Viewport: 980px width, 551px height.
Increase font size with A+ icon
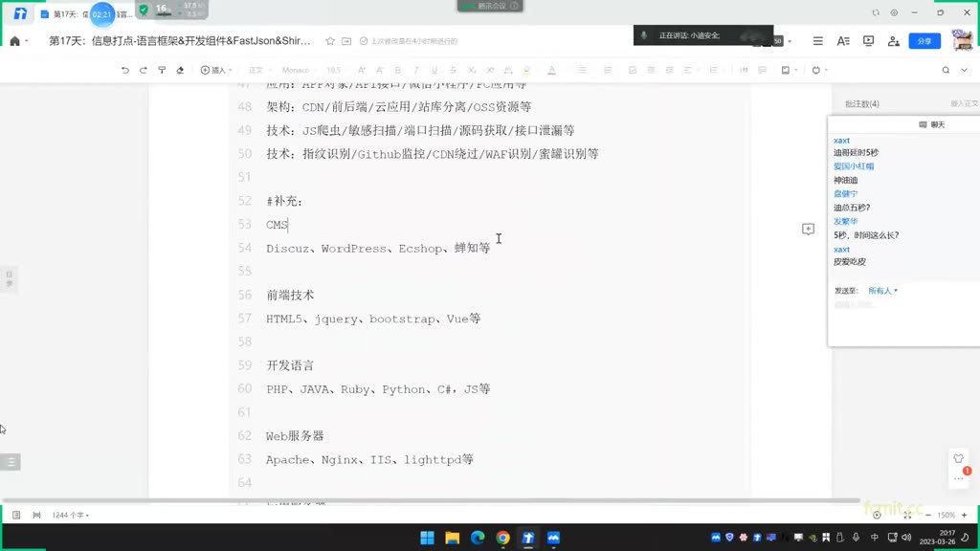[x=361, y=70]
